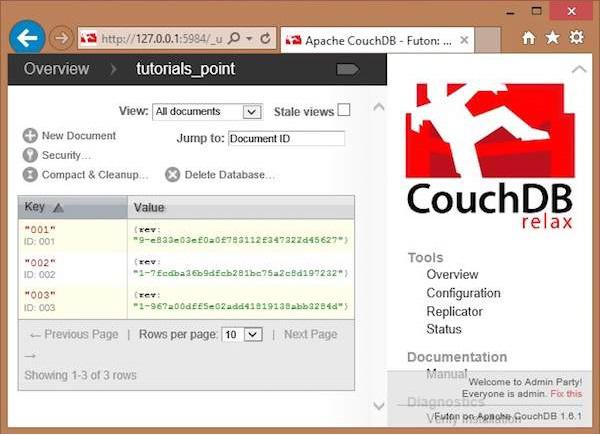Open browser Home icon
Image resolution: width=600 pixels, height=435 pixels.
(529, 38)
